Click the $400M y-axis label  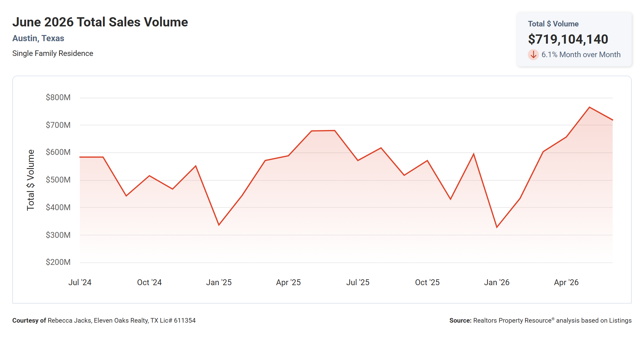pos(58,207)
